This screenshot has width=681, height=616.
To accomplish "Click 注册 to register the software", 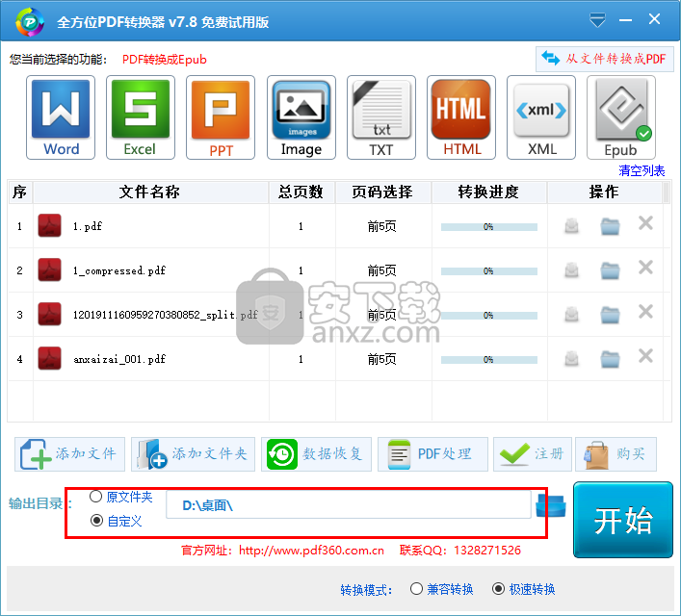I will pos(533,454).
